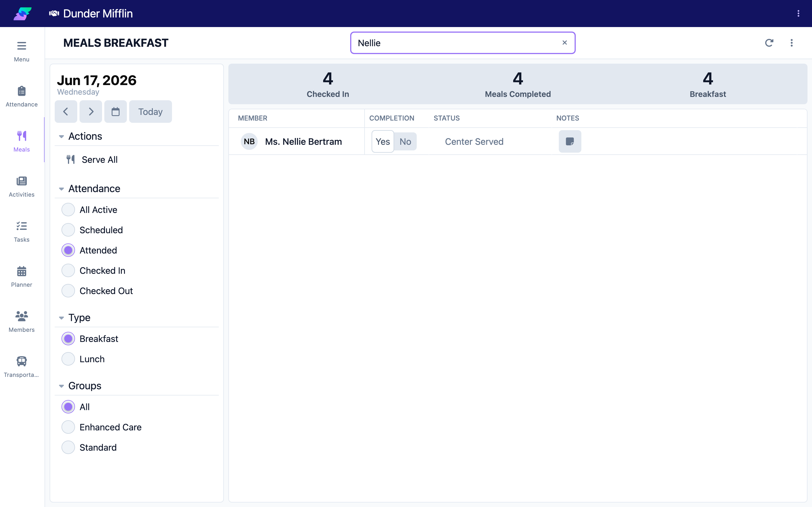This screenshot has width=812, height=507.
Task: Open the calendar date picker icon
Action: 115,112
